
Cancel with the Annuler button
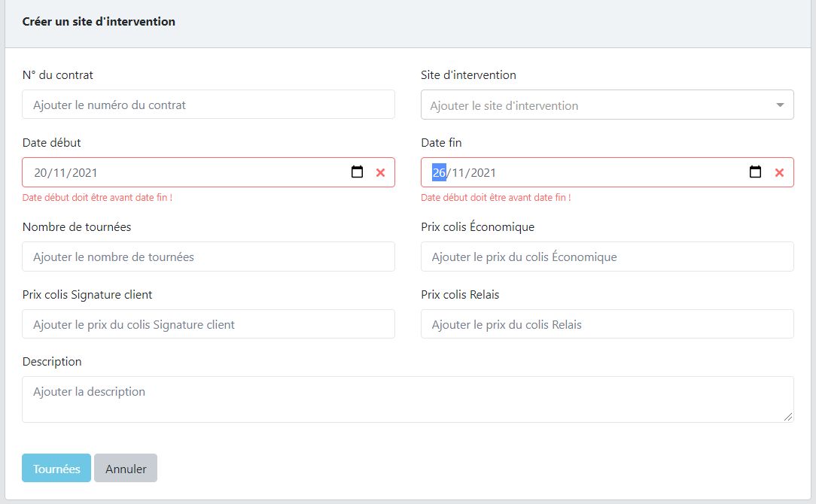coord(126,468)
